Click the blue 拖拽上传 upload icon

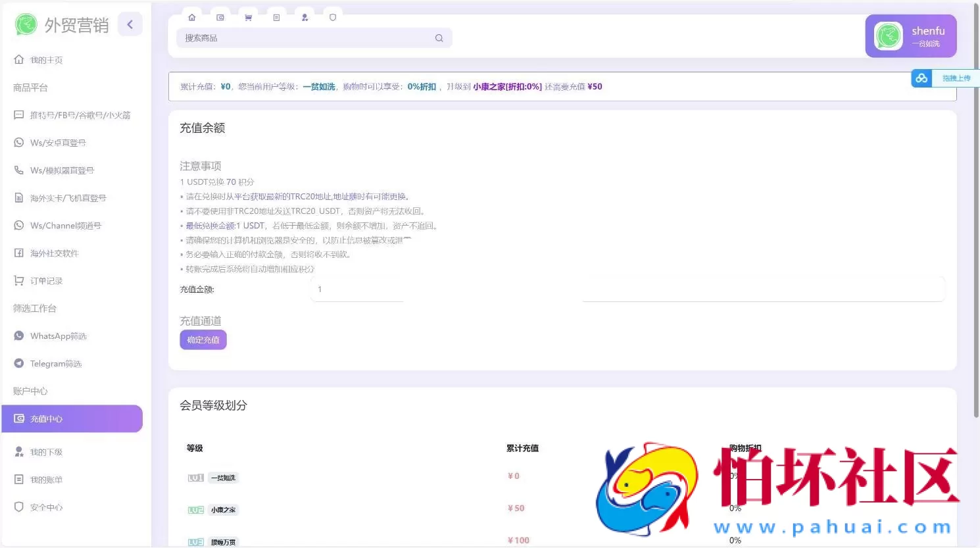[921, 78]
